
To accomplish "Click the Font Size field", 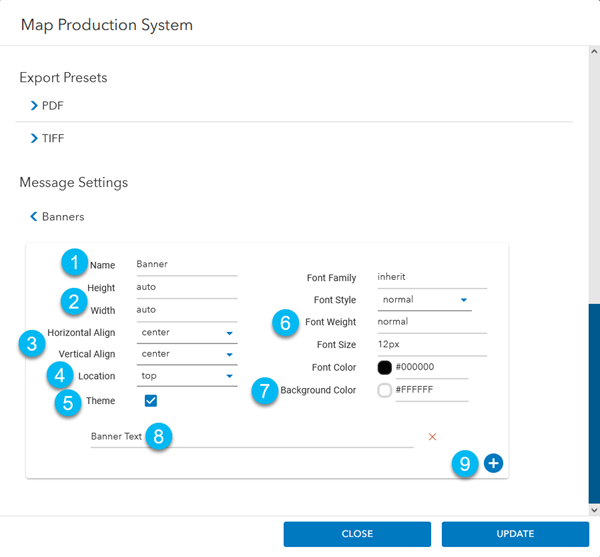I will click(x=431, y=345).
